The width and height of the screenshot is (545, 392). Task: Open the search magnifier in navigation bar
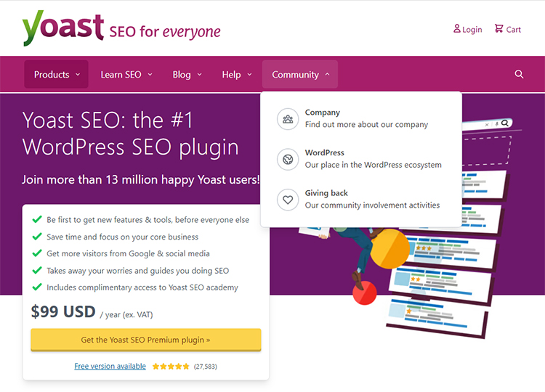tap(519, 74)
